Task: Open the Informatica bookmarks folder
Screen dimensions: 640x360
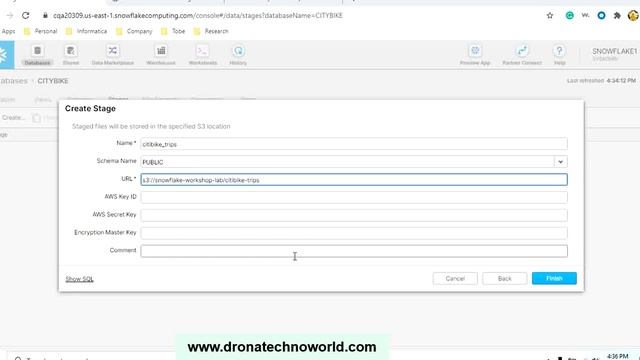Action: (x=87, y=31)
